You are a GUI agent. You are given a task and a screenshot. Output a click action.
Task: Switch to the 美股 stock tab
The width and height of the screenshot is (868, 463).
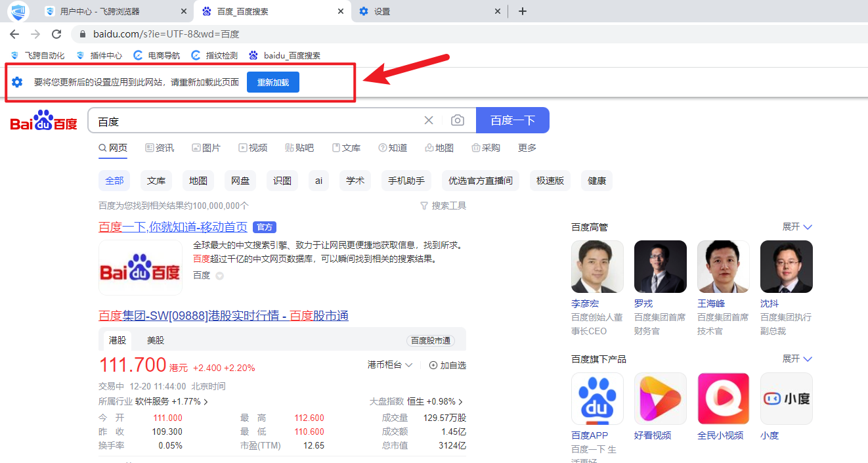click(156, 340)
